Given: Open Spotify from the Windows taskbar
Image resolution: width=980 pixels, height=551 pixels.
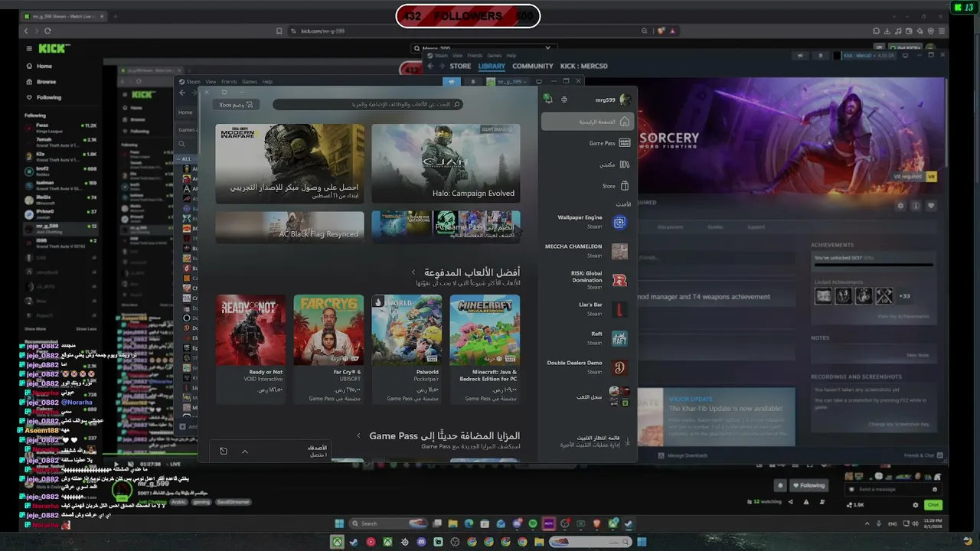Looking at the screenshot, I should click(533, 523).
